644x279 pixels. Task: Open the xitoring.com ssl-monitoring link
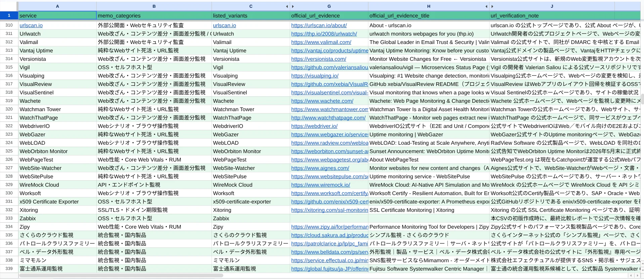pos(329,210)
